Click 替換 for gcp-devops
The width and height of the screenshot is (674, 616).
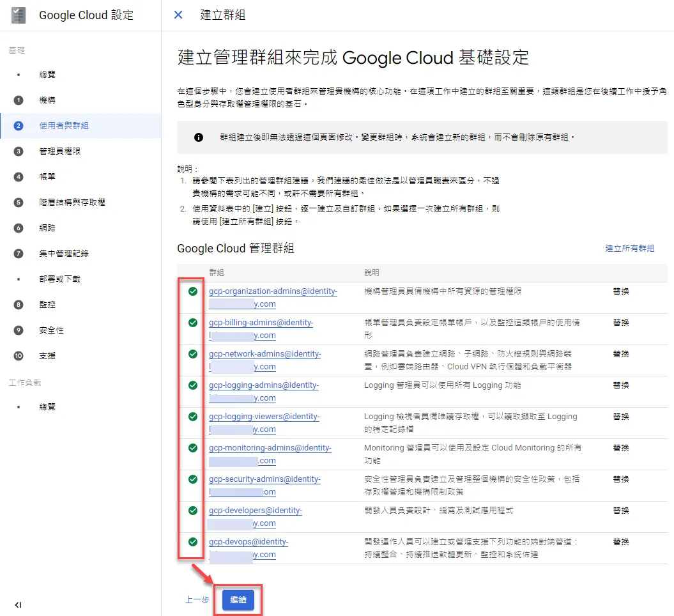coord(621,543)
